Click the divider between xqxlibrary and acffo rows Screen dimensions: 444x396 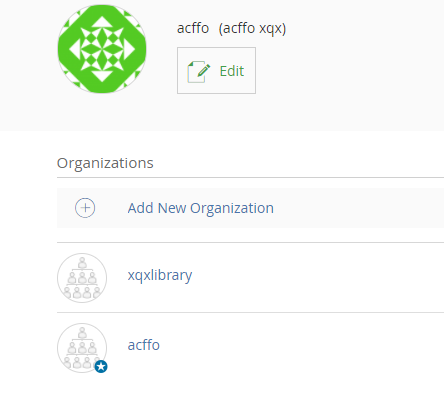pos(250,313)
